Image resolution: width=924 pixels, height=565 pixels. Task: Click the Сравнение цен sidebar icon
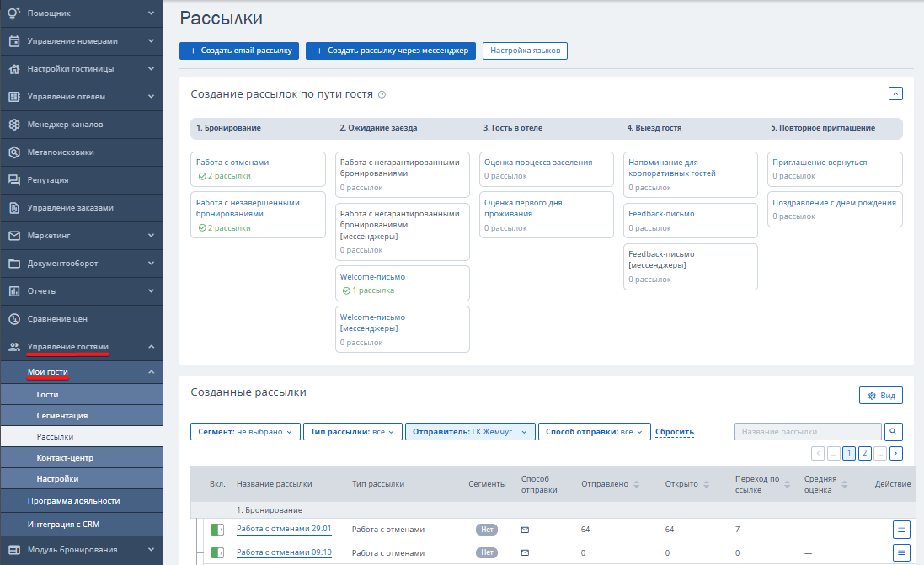click(14, 319)
